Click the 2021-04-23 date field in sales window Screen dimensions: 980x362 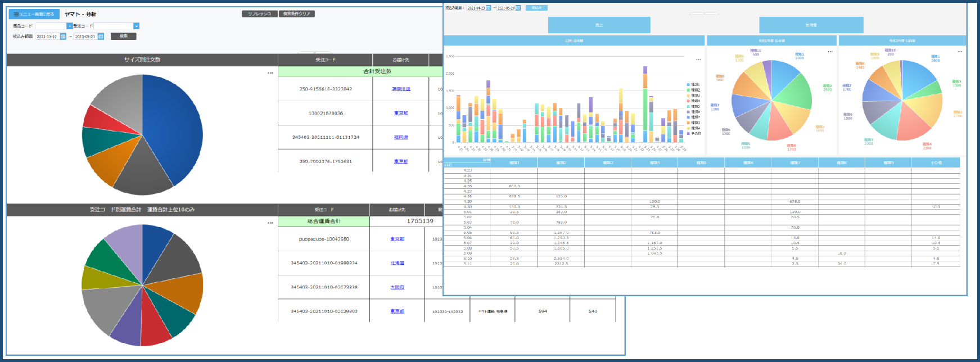[476, 8]
